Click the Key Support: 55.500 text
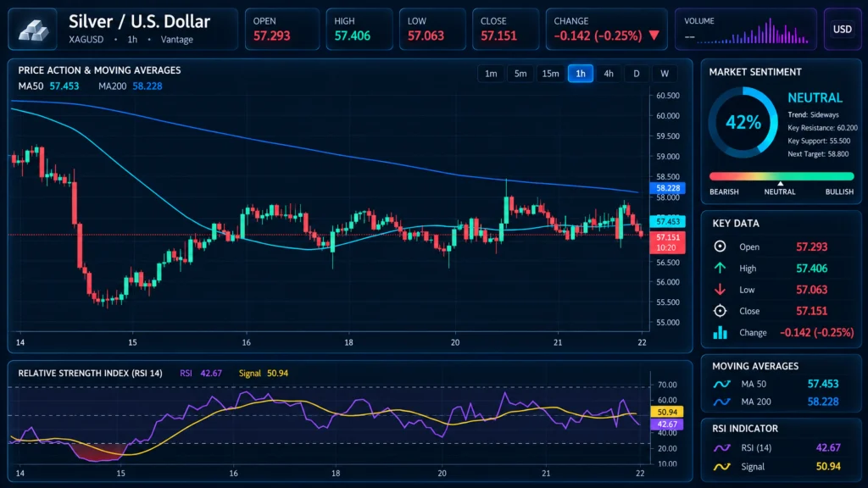Viewport: 868px width, 488px height. 820,141
